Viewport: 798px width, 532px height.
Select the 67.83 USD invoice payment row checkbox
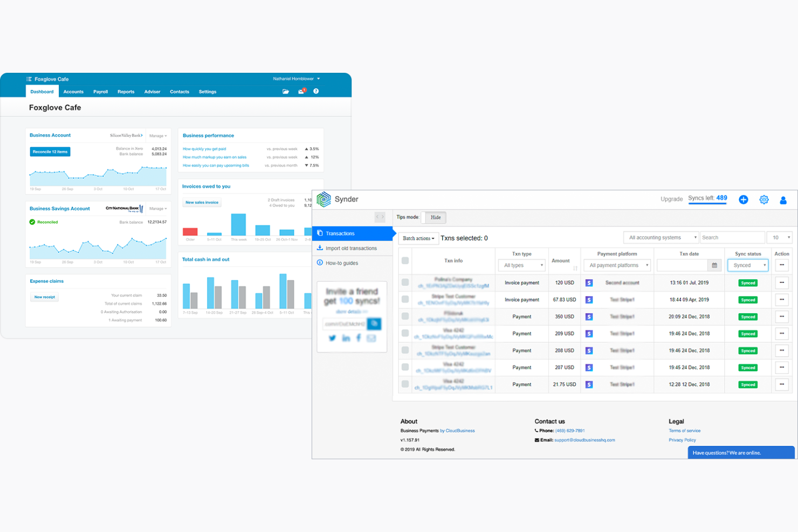(x=405, y=299)
